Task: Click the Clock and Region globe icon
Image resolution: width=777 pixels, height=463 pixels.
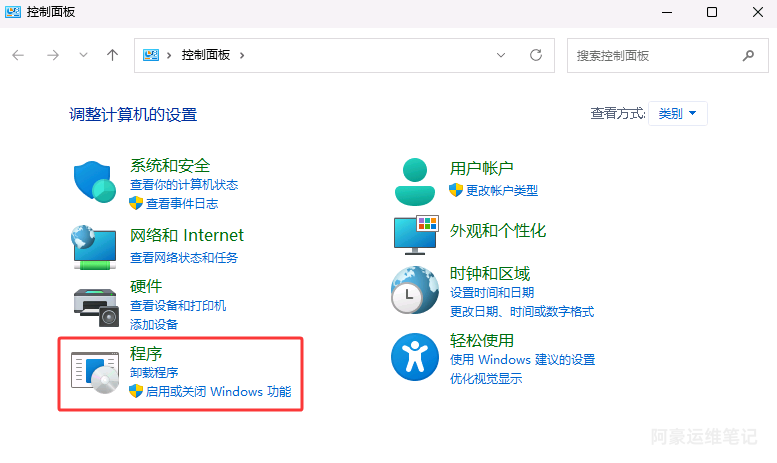Action: (415, 292)
